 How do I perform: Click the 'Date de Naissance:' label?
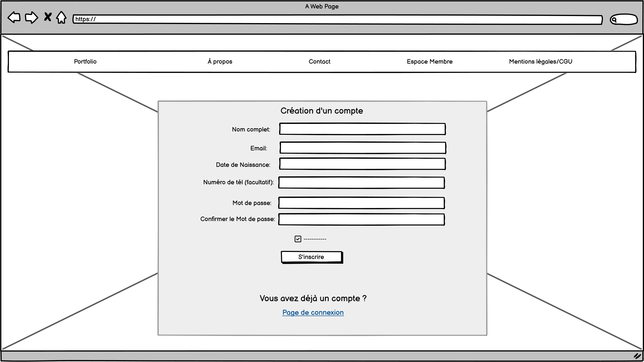(243, 165)
